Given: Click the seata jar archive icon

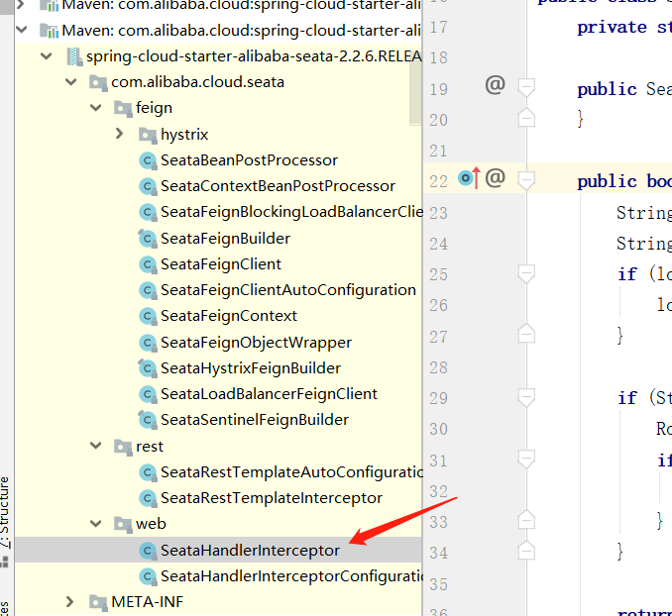Looking at the screenshot, I should point(74,56).
